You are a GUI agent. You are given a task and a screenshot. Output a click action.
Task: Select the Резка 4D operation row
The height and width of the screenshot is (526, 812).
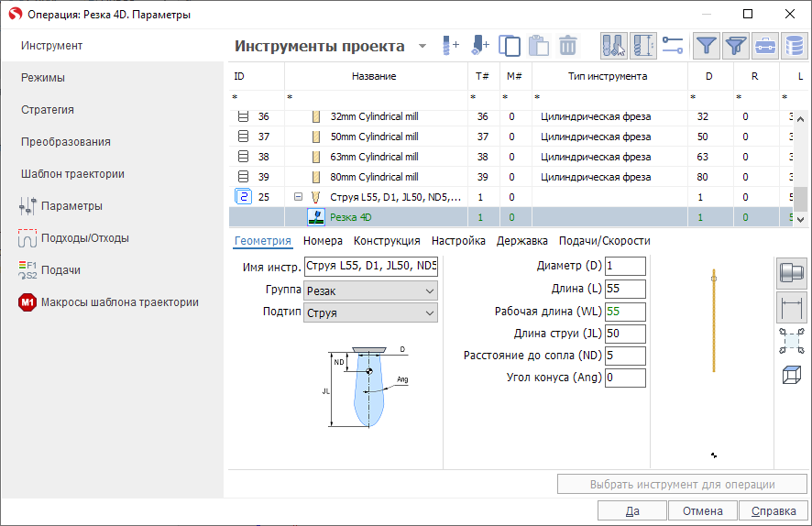[x=510, y=217]
